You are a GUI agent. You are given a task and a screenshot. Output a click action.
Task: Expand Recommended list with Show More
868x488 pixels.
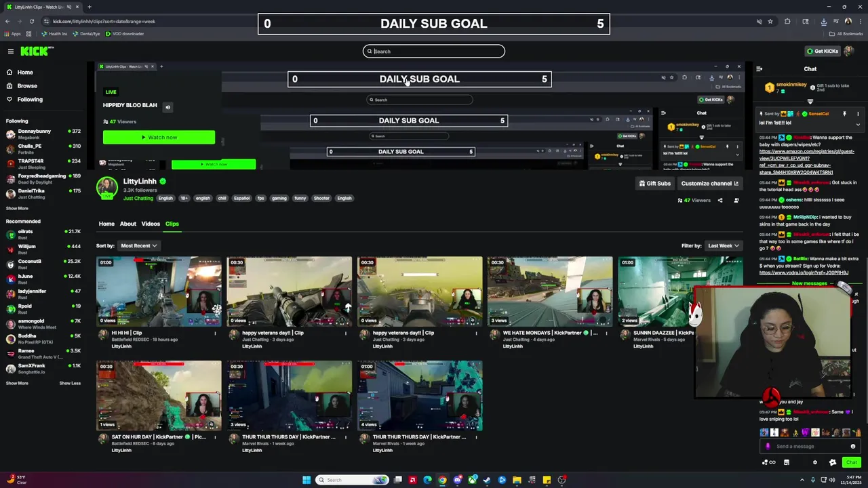point(17,383)
